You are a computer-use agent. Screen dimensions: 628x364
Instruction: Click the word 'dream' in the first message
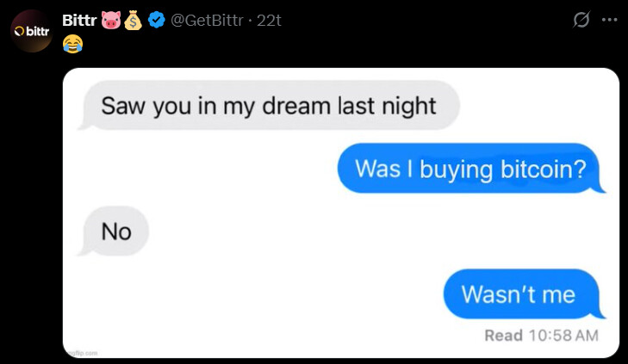tap(296, 106)
